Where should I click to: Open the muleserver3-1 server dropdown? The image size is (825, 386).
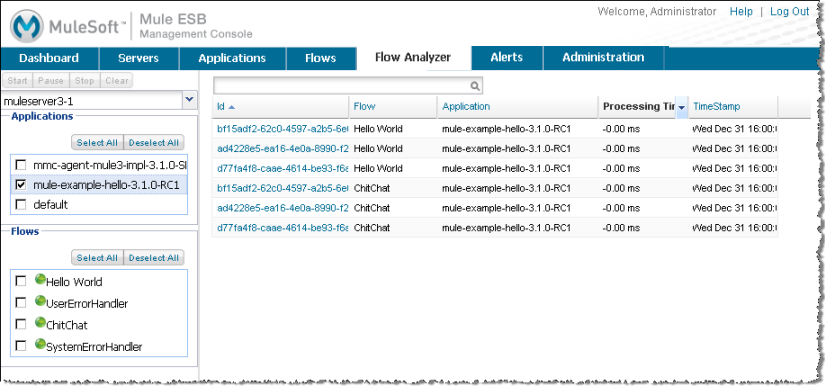coord(189,99)
